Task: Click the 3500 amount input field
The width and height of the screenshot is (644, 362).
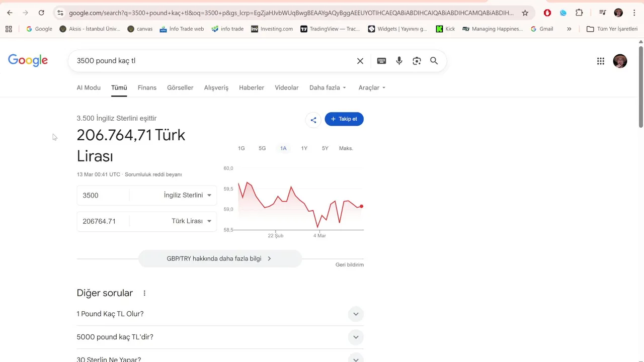Action: coord(103,195)
